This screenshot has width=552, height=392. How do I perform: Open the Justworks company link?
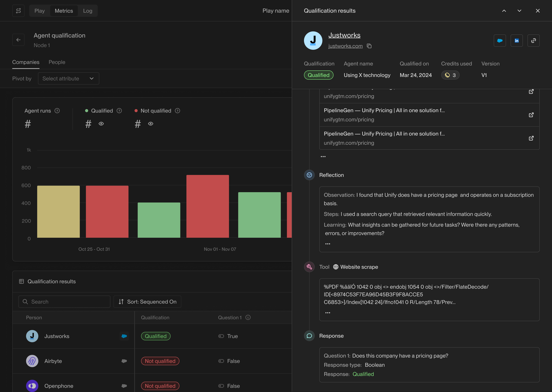pos(344,35)
